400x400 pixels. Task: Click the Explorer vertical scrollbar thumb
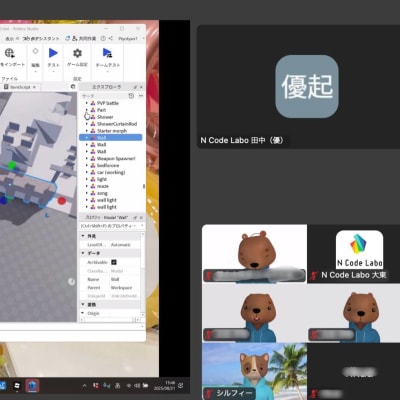(144, 186)
